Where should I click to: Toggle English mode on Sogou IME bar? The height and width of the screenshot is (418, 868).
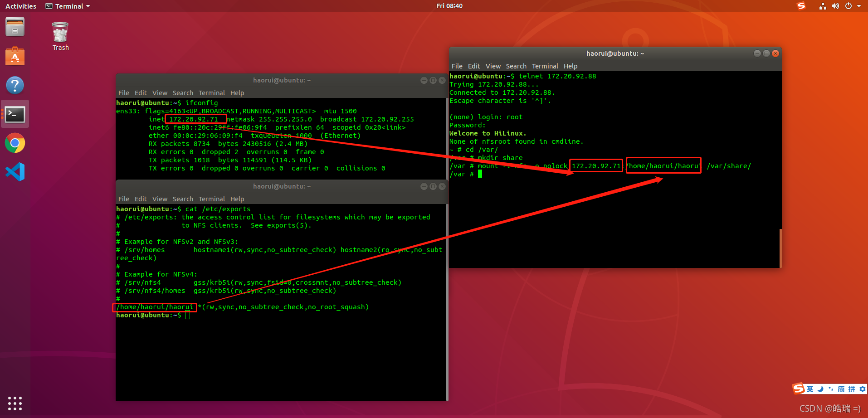point(810,389)
